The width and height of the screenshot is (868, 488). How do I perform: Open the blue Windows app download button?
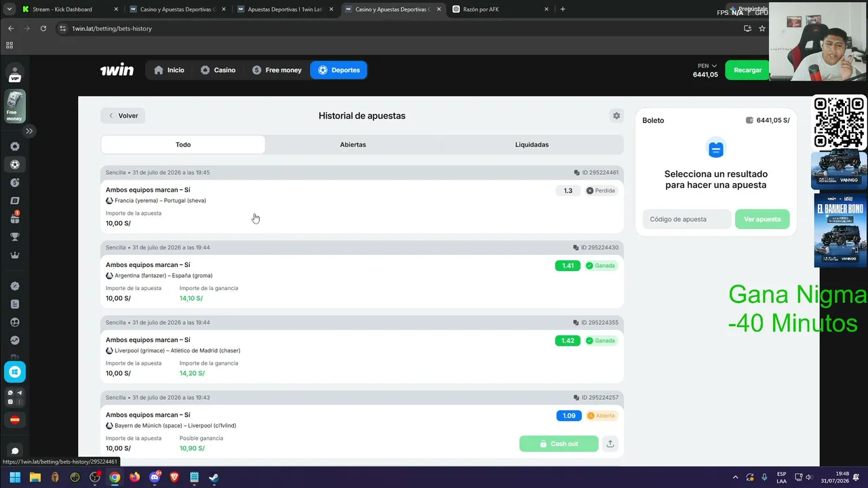[15, 371]
